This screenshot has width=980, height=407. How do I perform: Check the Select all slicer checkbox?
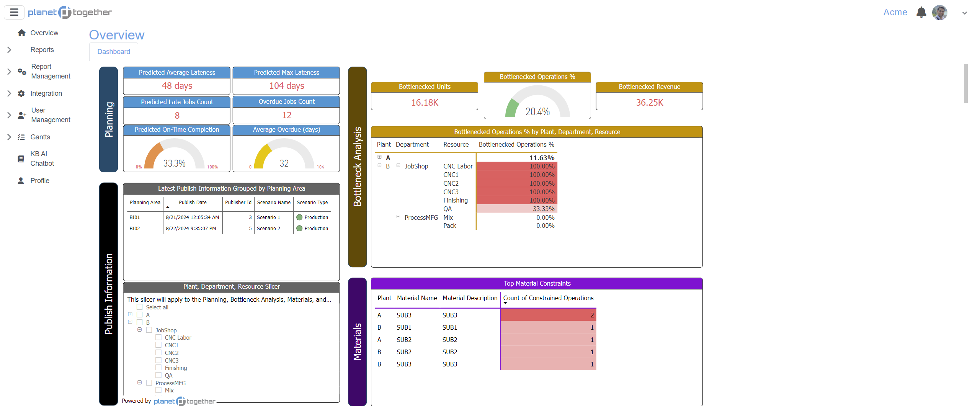(140, 307)
